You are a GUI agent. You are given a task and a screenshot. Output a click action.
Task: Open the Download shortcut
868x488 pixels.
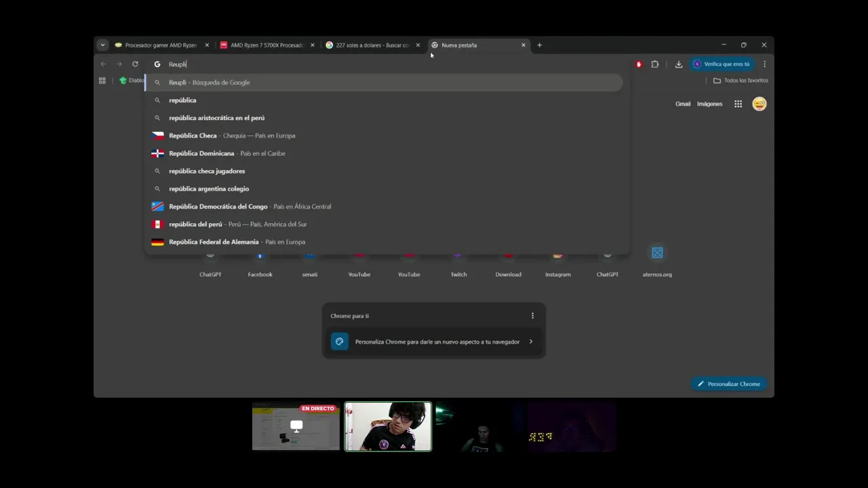pyautogui.click(x=508, y=264)
